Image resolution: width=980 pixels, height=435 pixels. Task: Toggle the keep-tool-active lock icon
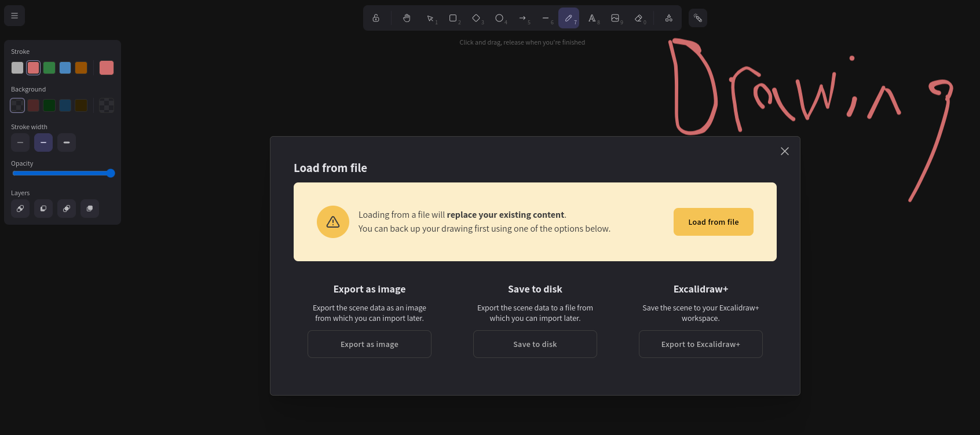(376, 18)
